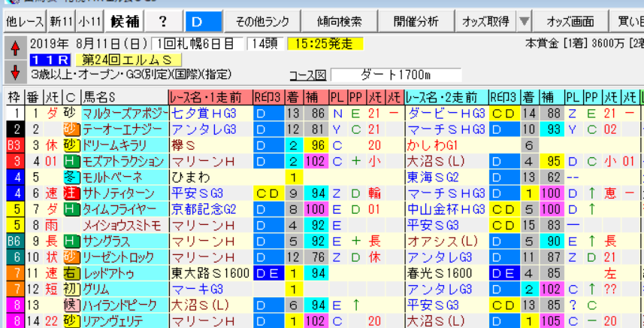Click B3 frame badge for ドリームキラリ
644x328 pixels.
14,146
